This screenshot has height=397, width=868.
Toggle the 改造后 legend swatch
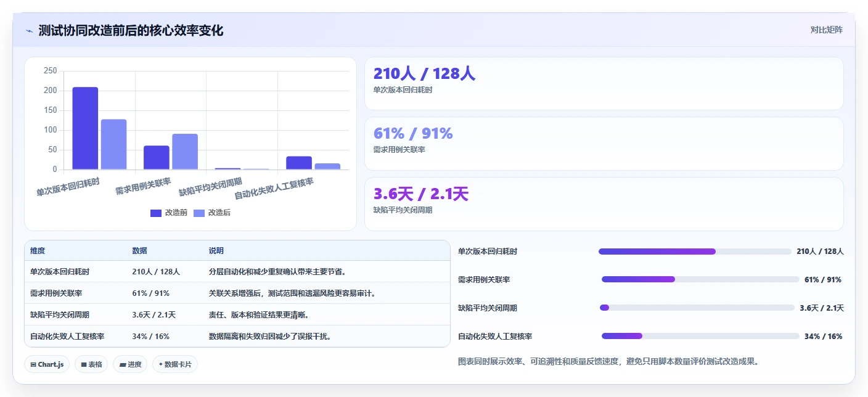coord(199,213)
